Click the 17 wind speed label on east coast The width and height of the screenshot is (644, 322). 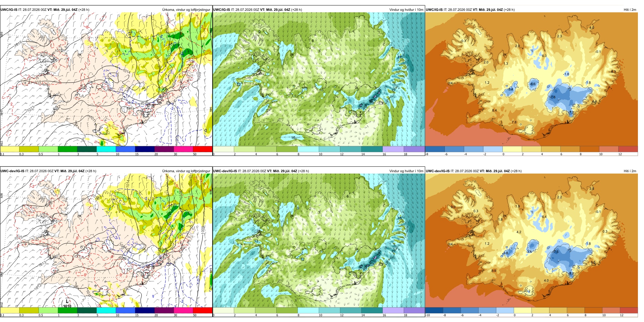(400, 57)
